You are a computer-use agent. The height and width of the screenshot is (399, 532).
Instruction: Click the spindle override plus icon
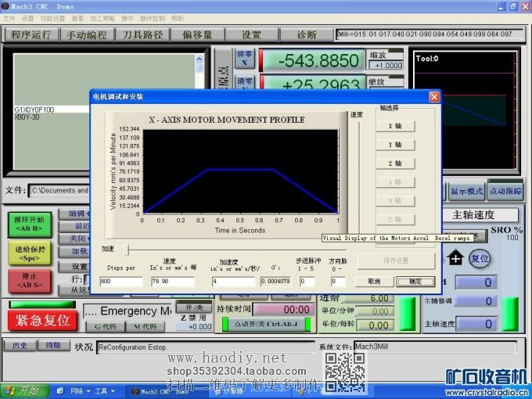pos(455,257)
